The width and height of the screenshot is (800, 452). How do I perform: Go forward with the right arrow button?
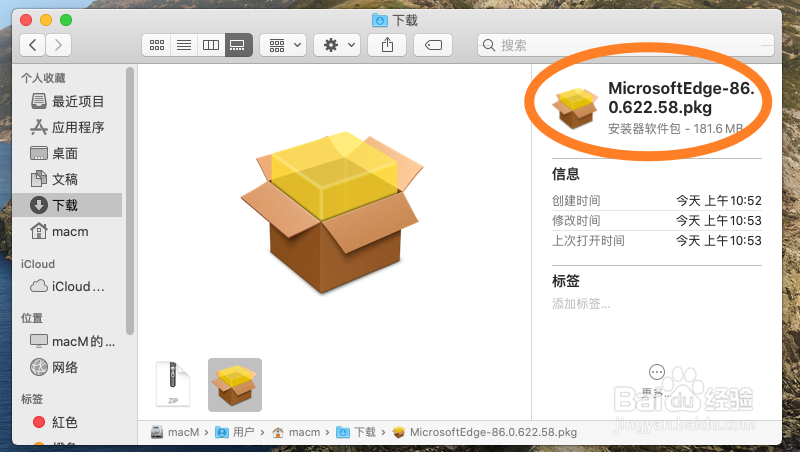pos(58,45)
